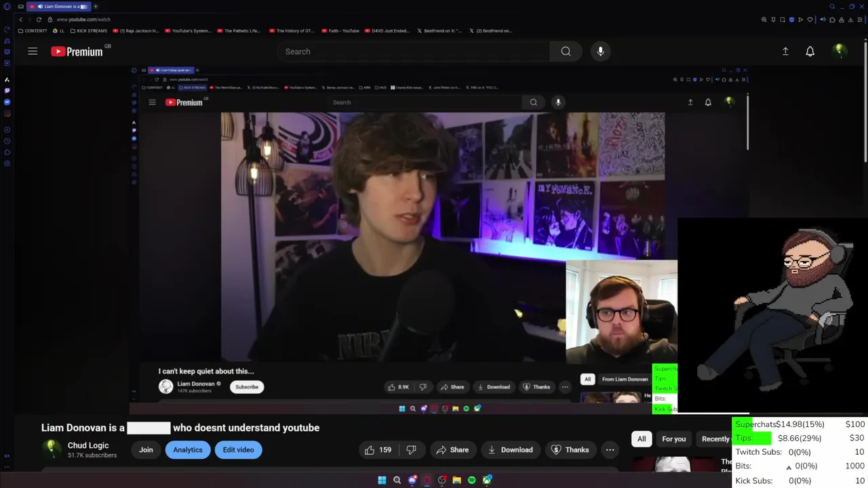Expand the CONTENT? bookmarks folder
Screen dimensions: 868x488
coord(33,30)
